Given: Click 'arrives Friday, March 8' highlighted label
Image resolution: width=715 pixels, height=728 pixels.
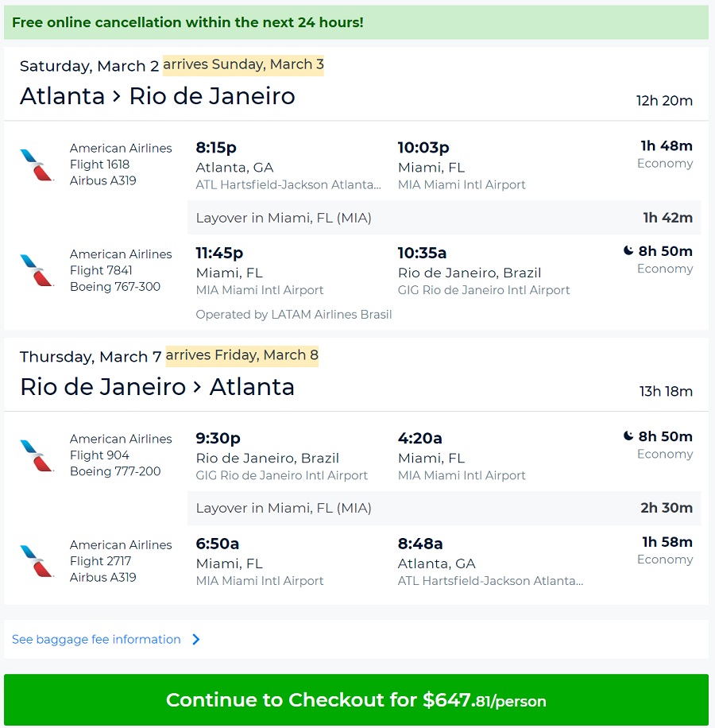Looking at the screenshot, I should tap(242, 355).
